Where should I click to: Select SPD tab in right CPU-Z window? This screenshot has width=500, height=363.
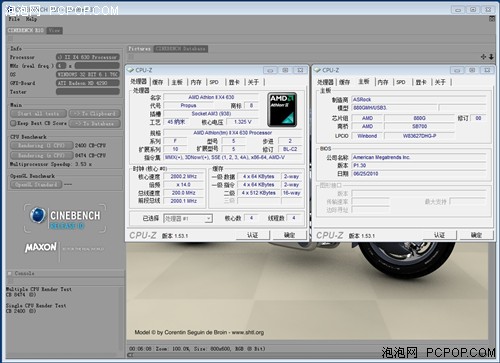(x=401, y=82)
